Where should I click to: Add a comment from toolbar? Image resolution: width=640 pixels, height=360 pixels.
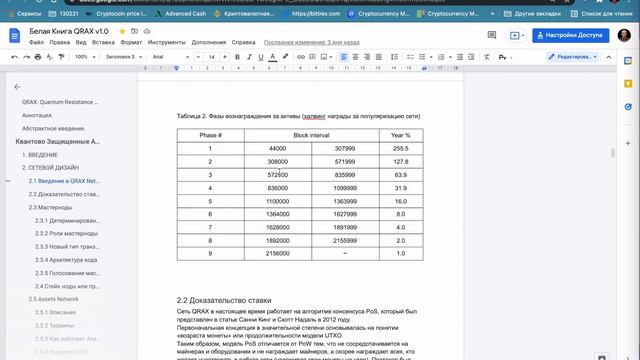[x=312, y=57]
